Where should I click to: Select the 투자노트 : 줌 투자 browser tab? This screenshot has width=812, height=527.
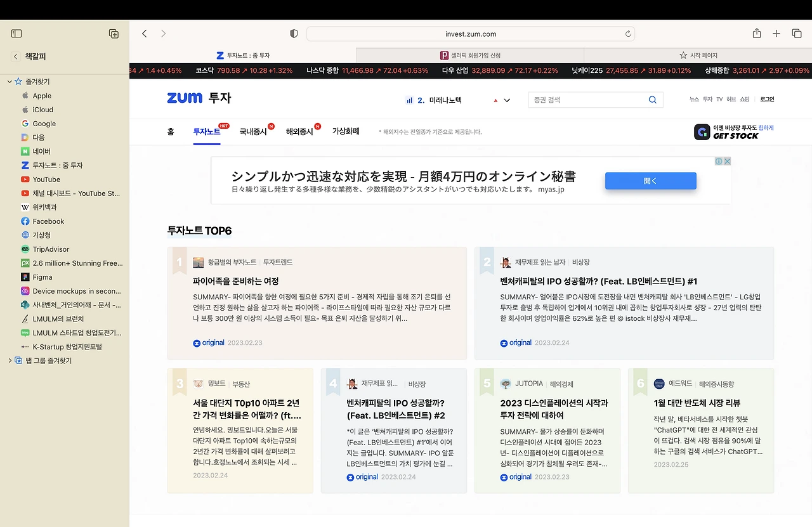tap(243, 55)
